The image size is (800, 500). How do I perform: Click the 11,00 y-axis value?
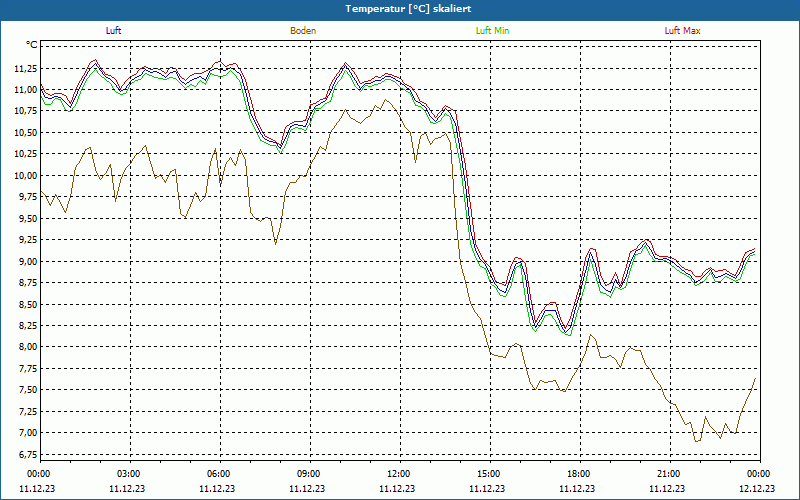pyautogui.click(x=25, y=90)
